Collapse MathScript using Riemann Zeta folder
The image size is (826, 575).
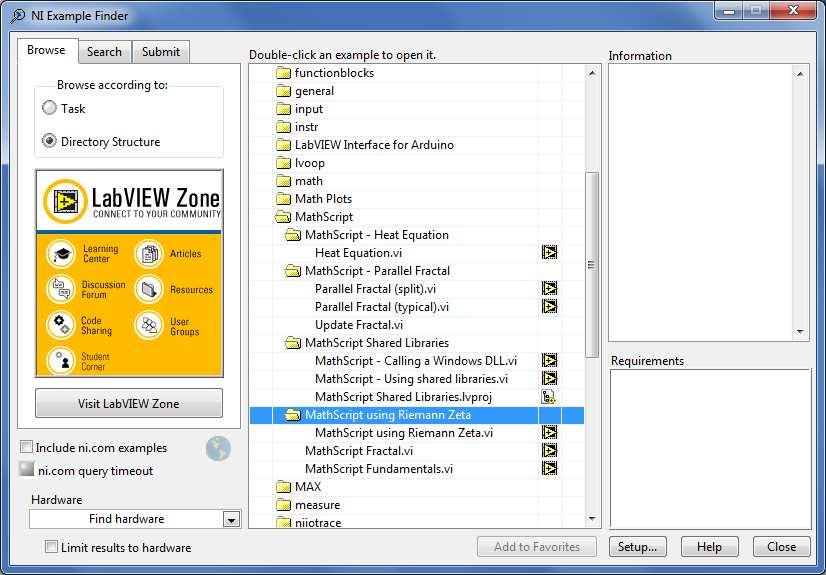pos(293,415)
